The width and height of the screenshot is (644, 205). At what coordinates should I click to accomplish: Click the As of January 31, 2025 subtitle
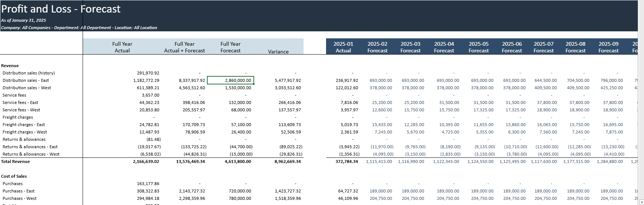click(24, 20)
